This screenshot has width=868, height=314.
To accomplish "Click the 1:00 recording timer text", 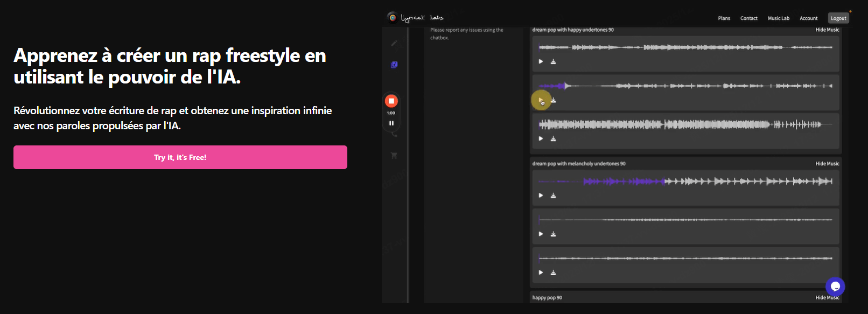I will (x=391, y=113).
